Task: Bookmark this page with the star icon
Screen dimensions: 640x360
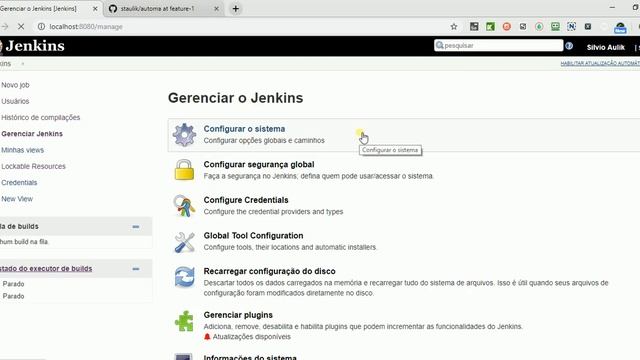Action: pyautogui.click(x=453, y=27)
